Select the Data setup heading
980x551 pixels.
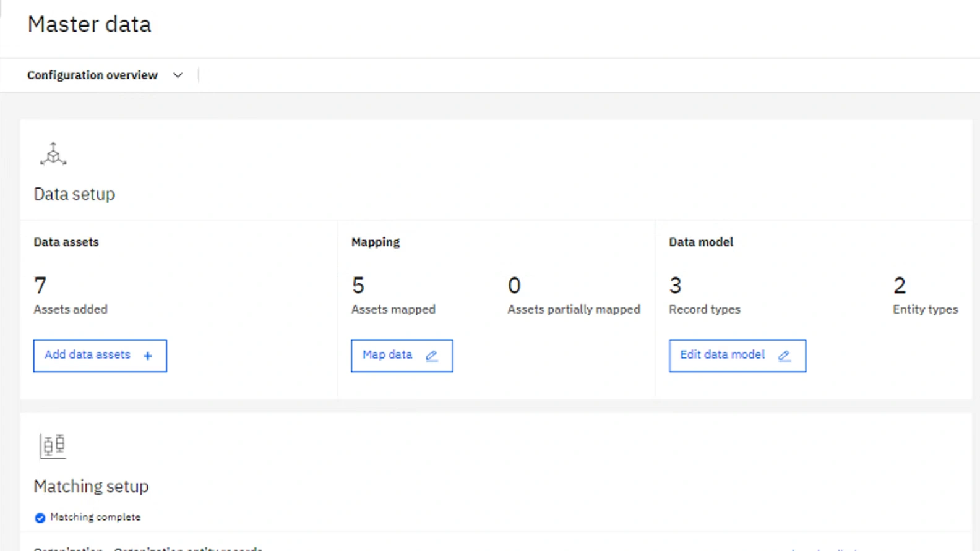[74, 194]
